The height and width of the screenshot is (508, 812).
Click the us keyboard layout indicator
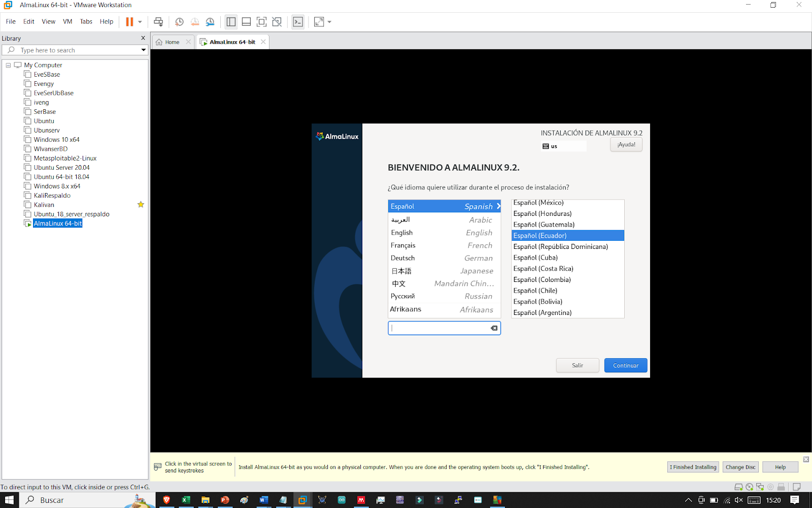click(564, 146)
